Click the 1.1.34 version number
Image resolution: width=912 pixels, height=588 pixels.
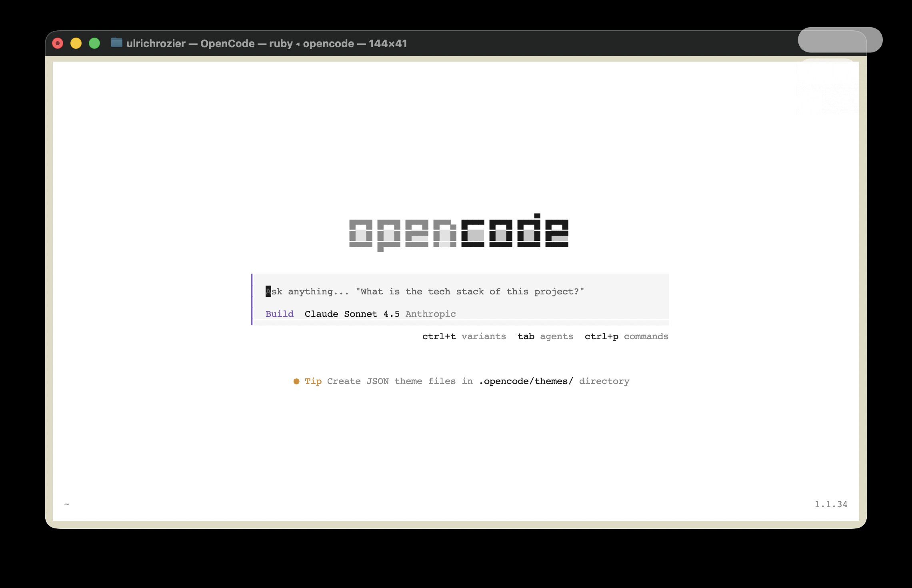pyautogui.click(x=831, y=504)
